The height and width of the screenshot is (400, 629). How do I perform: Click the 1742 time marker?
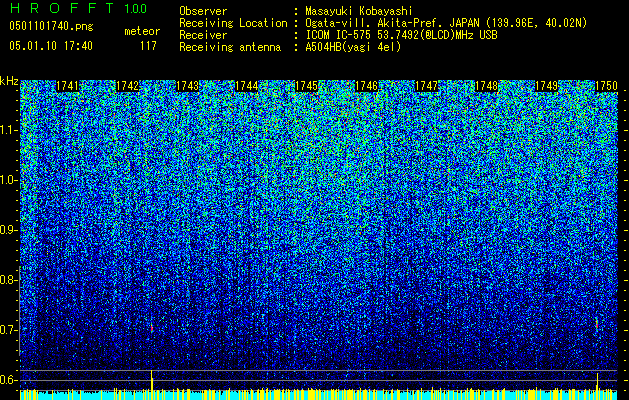coord(128,86)
